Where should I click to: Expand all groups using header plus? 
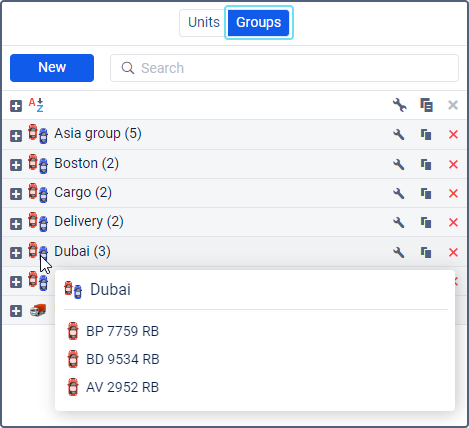coord(16,106)
